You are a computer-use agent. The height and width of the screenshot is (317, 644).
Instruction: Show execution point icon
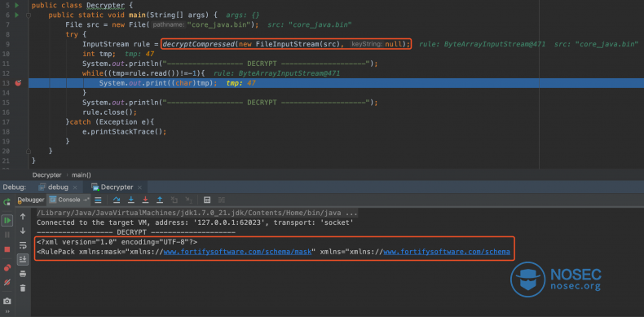tap(98, 200)
